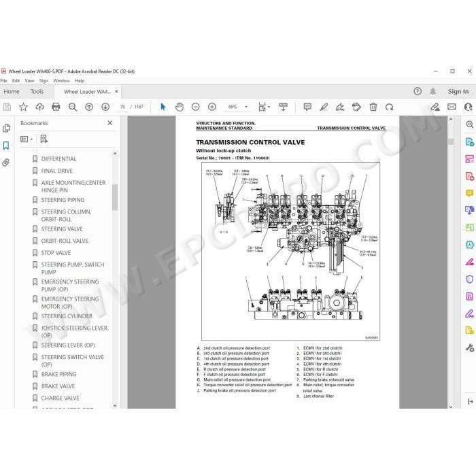Image resolution: width=476 pixels, height=476 pixels.
Task: Zoom in with plus button
Action: pos(212,107)
